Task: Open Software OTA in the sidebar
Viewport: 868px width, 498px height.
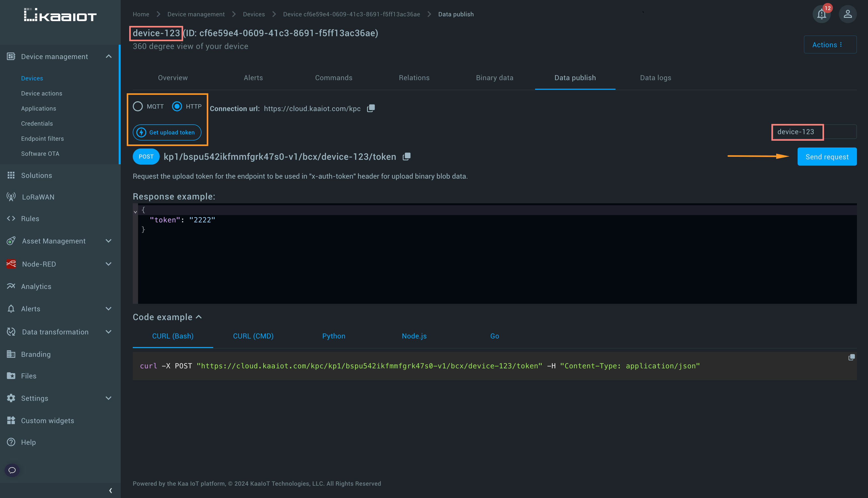Action: [x=40, y=154]
